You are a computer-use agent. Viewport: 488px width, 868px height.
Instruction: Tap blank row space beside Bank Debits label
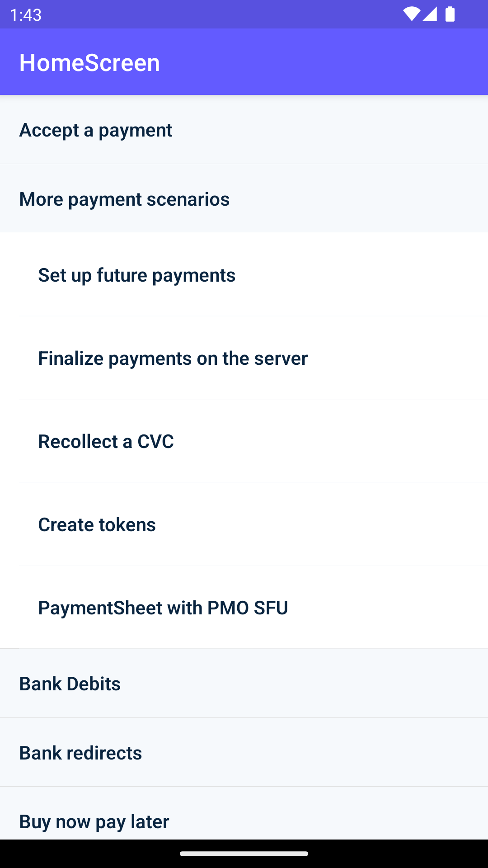pos(316,684)
